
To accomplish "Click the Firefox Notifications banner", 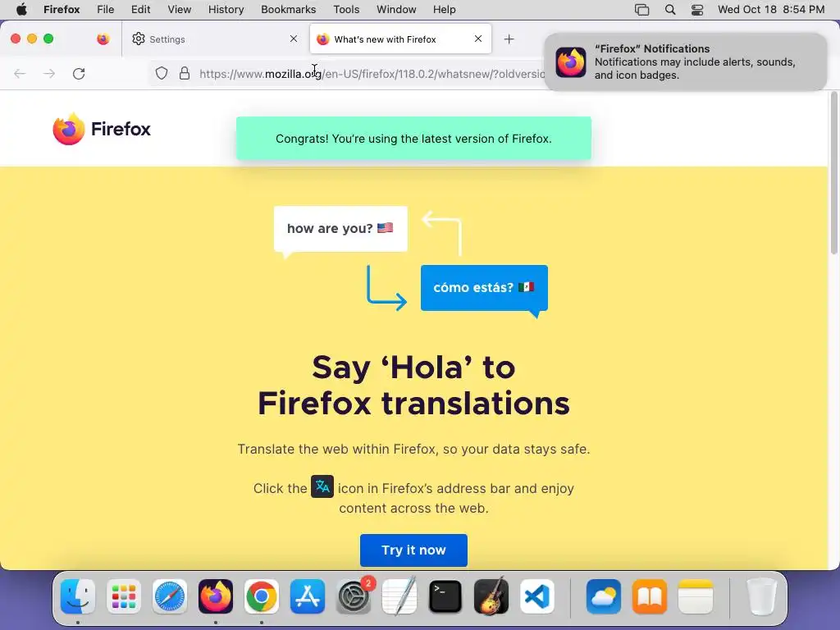I will [686, 62].
